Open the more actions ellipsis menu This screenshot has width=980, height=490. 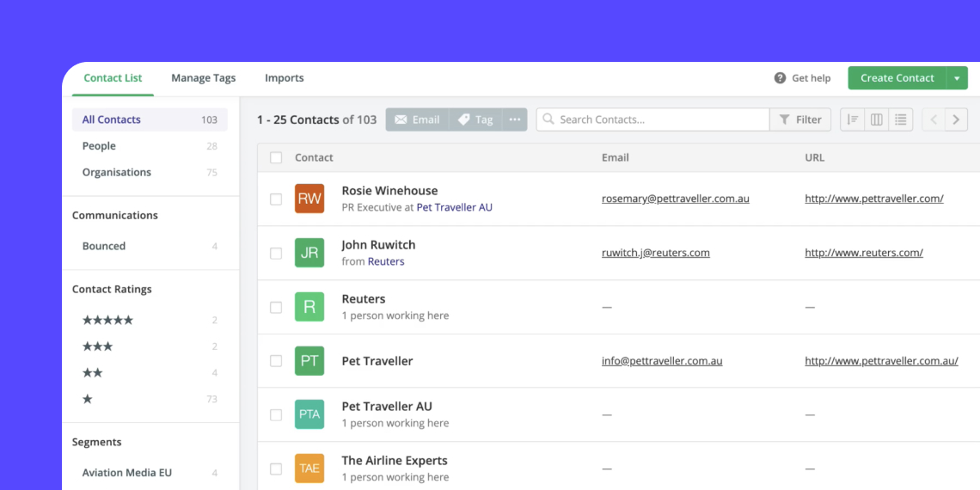tap(514, 120)
